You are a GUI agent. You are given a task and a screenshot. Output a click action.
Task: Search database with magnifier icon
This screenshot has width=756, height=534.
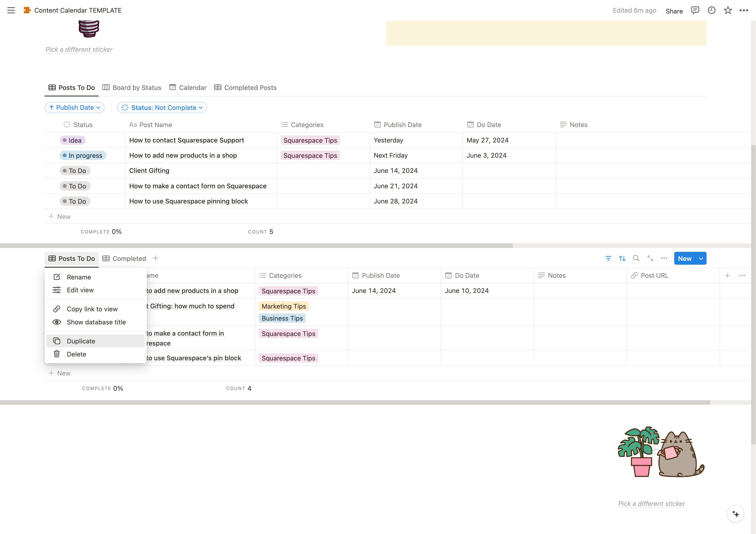click(x=636, y=258)
